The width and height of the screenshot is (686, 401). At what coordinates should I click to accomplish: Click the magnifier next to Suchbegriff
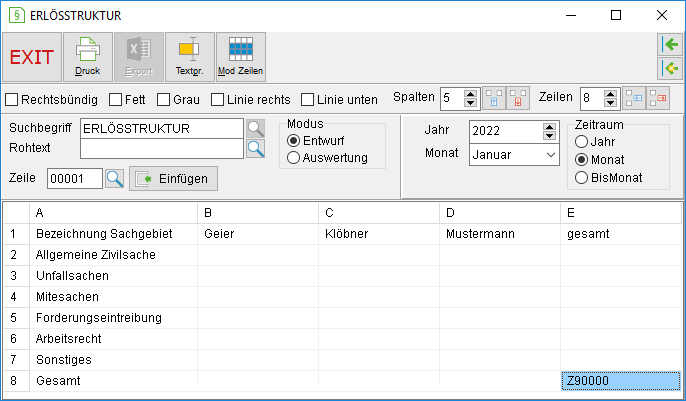click(x=256, y=129)
